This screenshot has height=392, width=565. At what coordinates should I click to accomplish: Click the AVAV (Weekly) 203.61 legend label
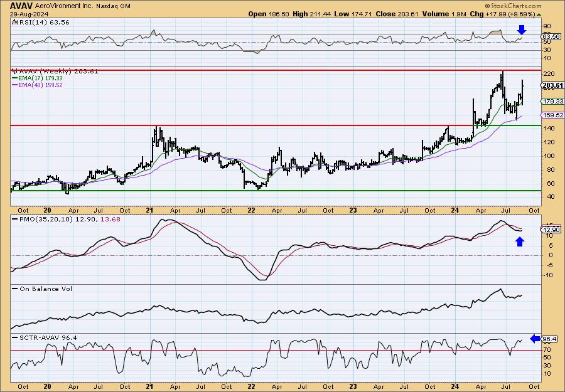[59, 72]
